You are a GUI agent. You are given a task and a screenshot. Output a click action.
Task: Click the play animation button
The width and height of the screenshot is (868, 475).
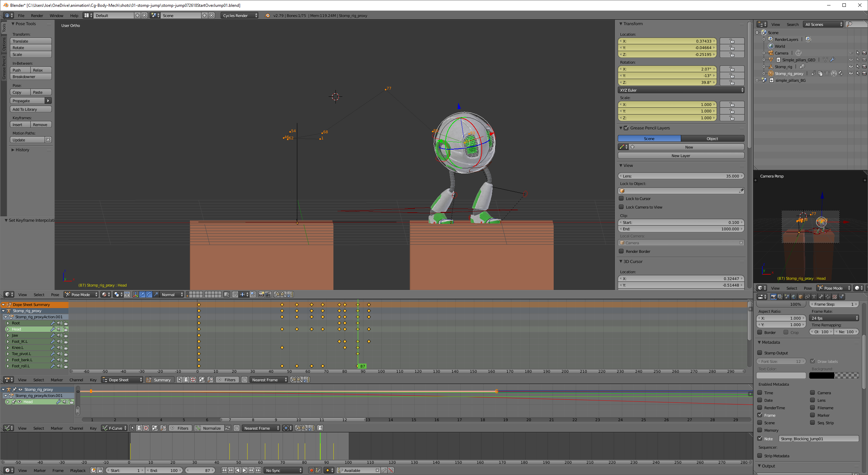pos(244,470)
